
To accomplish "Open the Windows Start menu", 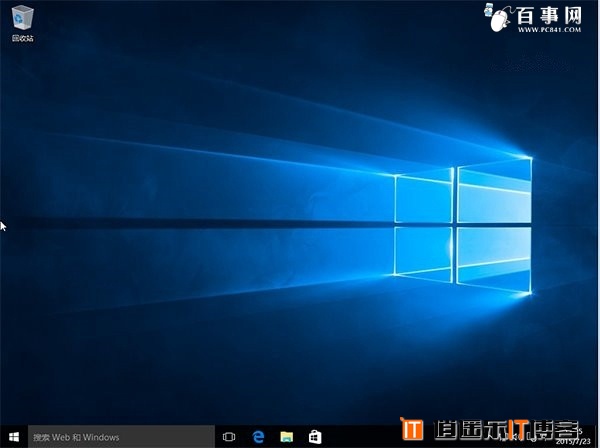I will [14, 437].
